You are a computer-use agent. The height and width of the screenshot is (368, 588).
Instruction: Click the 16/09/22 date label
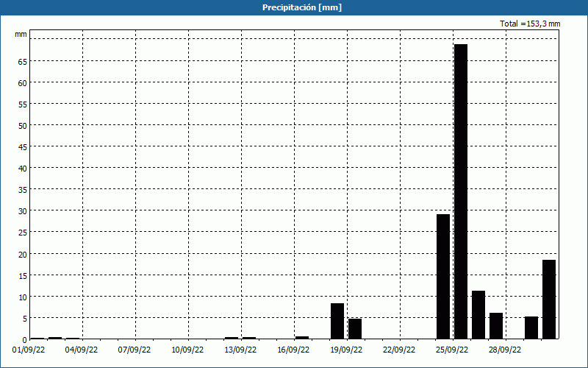point(293,350)
